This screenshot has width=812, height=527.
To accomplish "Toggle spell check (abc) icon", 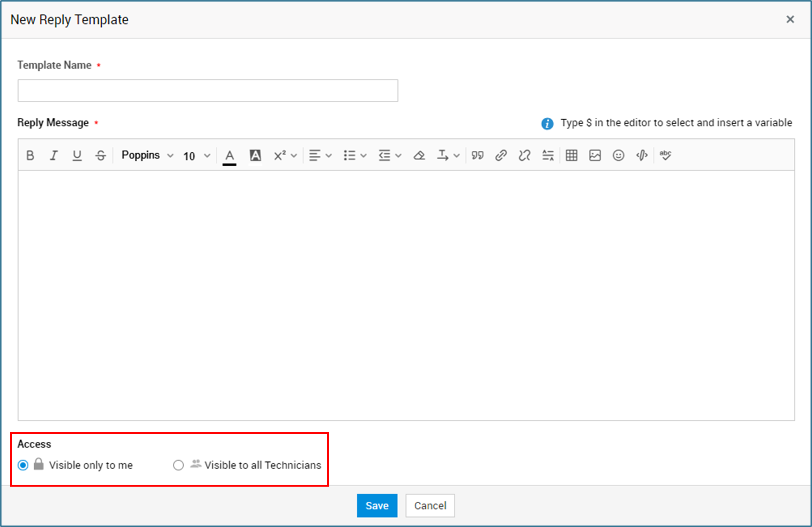I will 665,155.
